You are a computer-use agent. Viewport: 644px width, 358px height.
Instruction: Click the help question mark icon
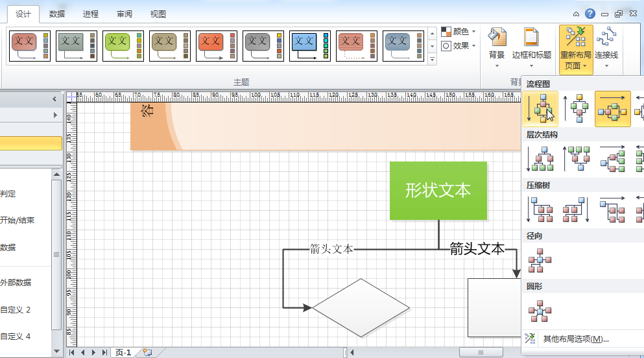pos(590,14)
